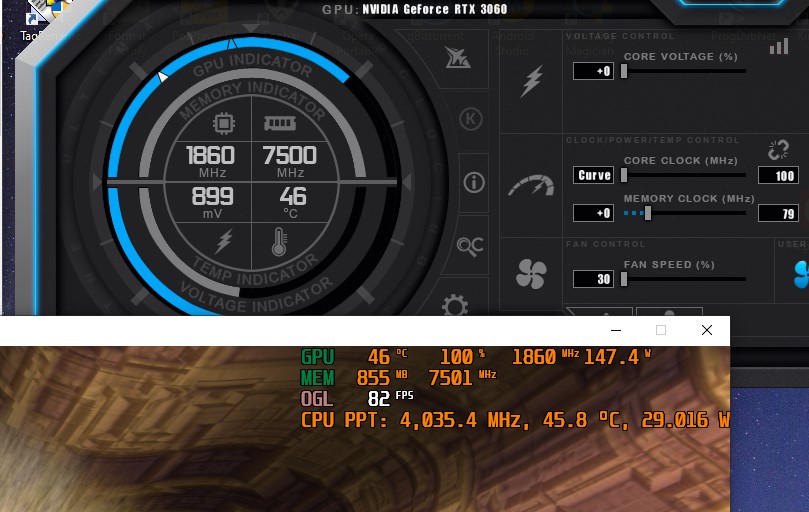Click the Fan Speed 30 value field
Image resolution: width=809 pixels, height=512 pixels.
click(x=593, y=279)
